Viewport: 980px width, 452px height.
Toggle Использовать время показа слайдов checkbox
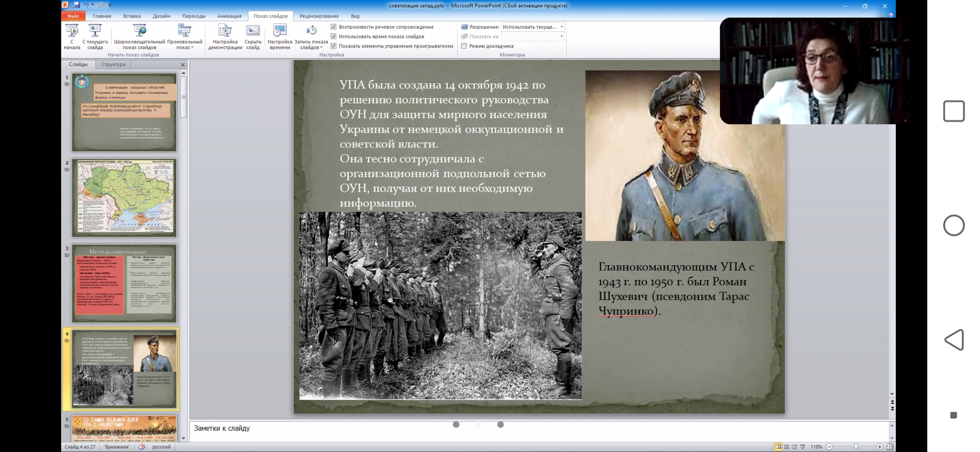pyautogui.click(x=334, y=36)
